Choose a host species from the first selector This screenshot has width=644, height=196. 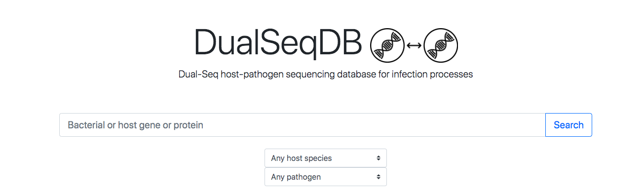pyautogui.click(x=326, y=158)
